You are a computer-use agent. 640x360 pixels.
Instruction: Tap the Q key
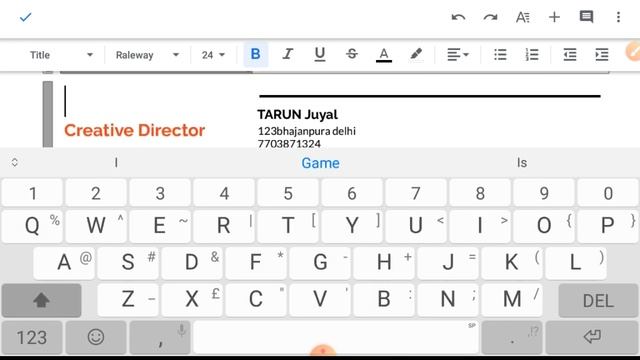[32, 226]
